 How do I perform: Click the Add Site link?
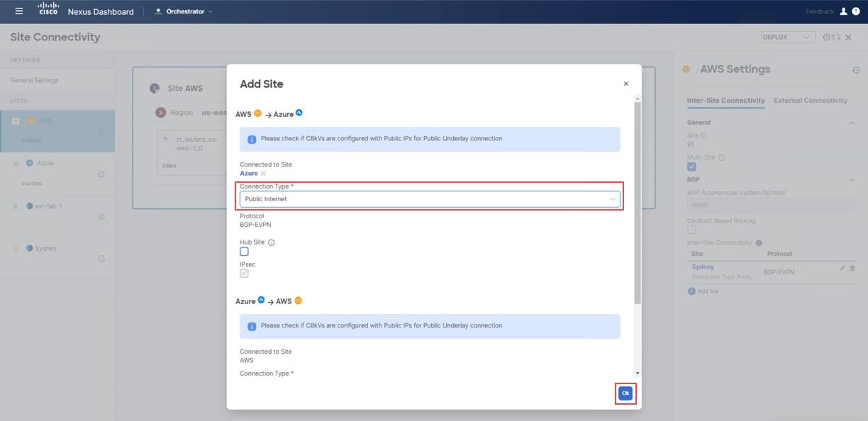point(708,291)
